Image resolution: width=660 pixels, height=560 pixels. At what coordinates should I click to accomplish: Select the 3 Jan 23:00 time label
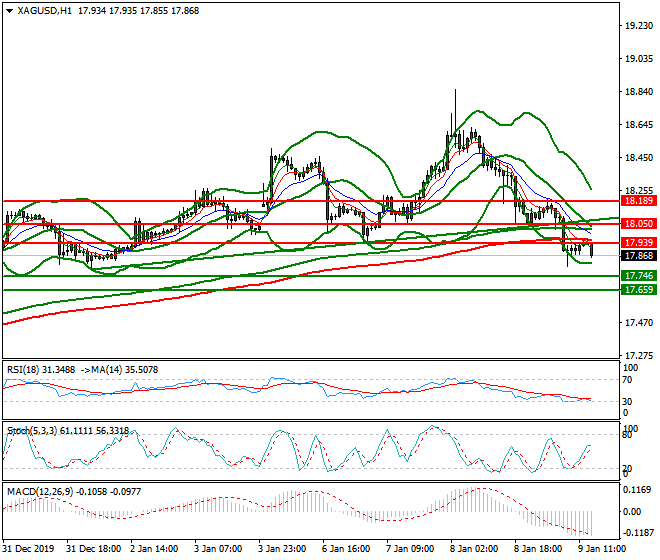[282, 549]
